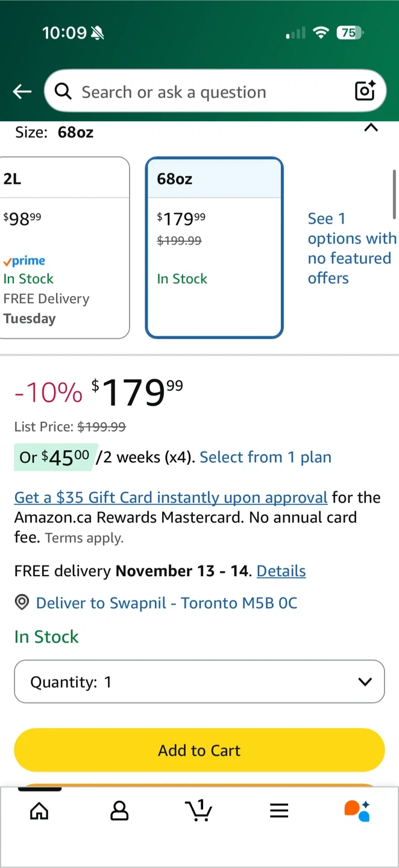View FREE delivery Details link
Image resolution: width=399 pixels, height=868 pixels.
click(281, 571)
